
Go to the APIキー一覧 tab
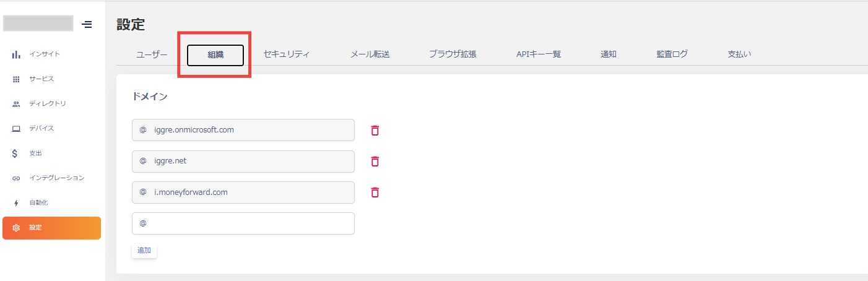pyautogui.click(x=538, y=54)
